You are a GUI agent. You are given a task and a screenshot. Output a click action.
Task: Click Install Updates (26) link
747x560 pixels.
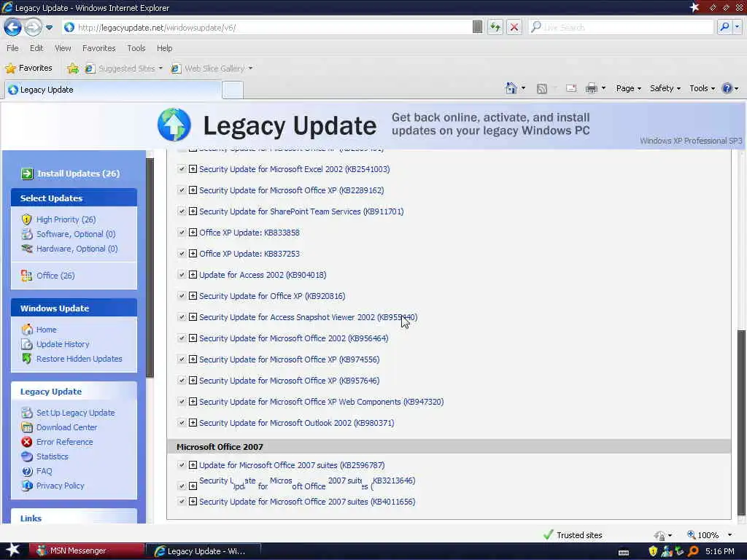pos(79,174)
